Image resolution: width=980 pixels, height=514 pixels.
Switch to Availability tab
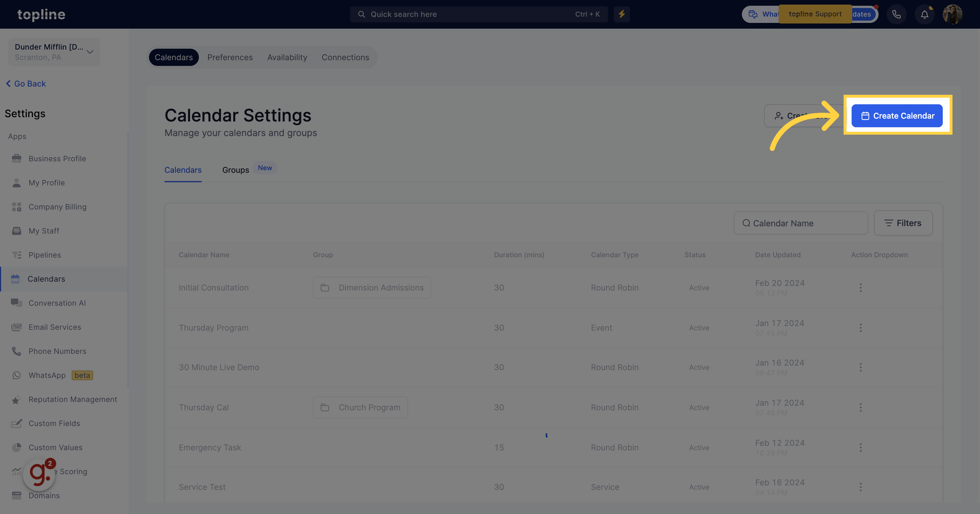[x=287, y=57]
